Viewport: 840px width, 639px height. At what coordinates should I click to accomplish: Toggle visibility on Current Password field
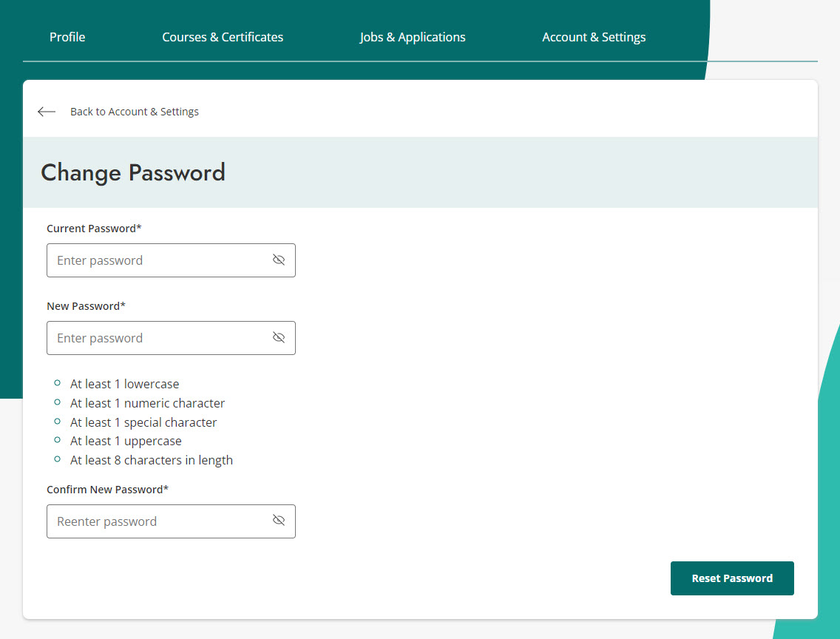279,260
